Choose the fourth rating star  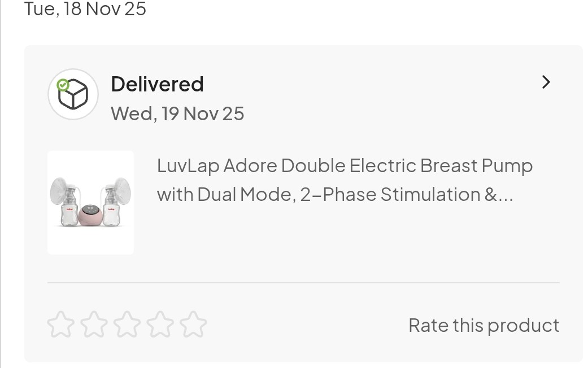pyautogui.click(x=160, y=325)
